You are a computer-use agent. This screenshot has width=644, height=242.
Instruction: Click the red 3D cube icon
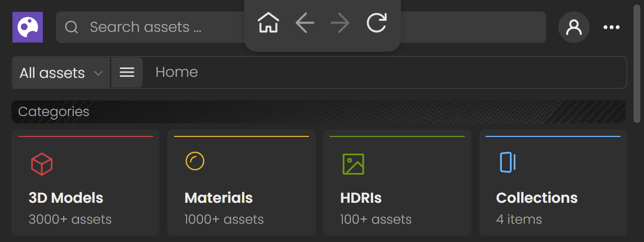coord(42,164)
